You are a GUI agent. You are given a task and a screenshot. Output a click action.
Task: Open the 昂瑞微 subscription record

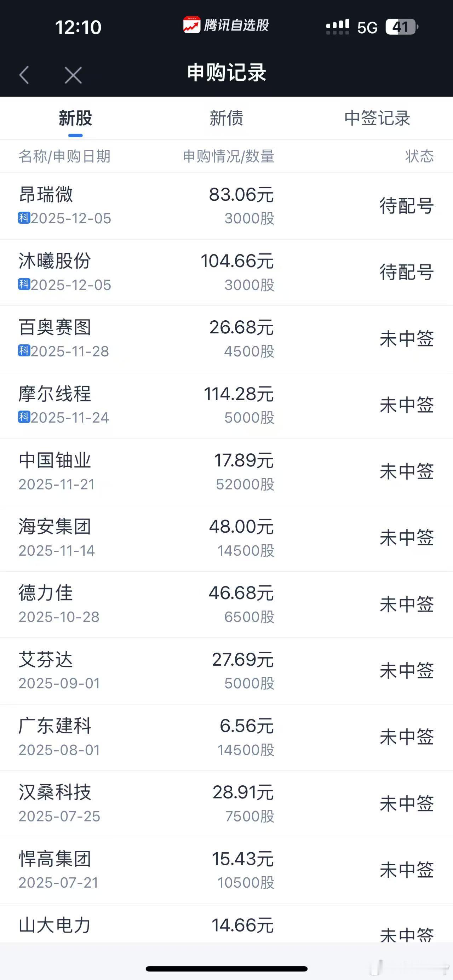pos(226,206)
